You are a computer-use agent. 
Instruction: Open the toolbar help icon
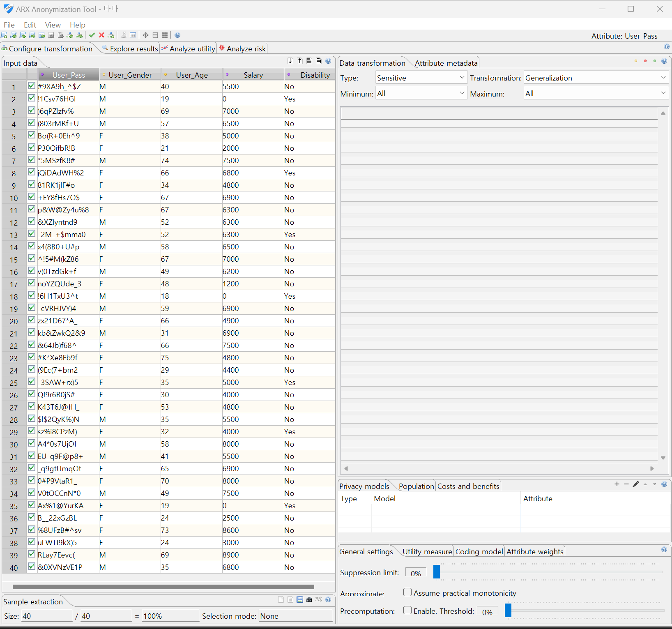177,35
